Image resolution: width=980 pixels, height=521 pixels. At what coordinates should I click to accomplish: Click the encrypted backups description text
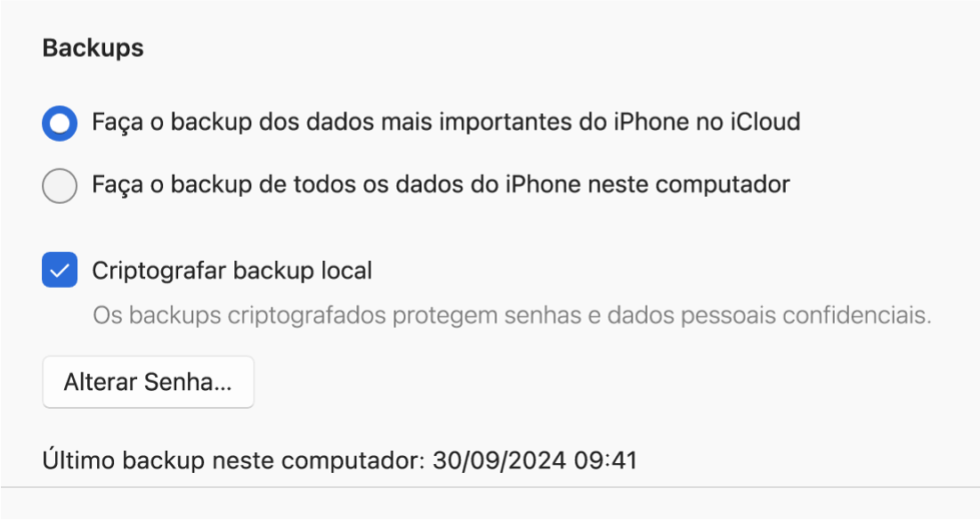(x=512, y=316)
